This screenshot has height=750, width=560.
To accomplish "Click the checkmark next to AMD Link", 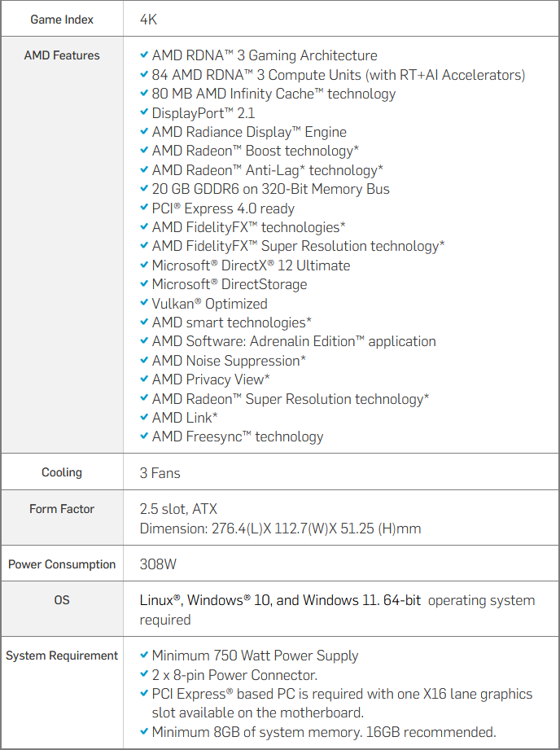I will click(144, 417).
